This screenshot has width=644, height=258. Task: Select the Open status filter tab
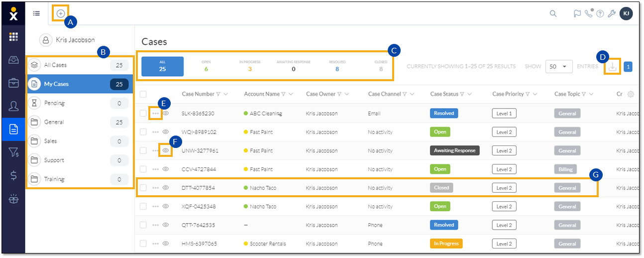pyautogui.click(x=206, y=66)
